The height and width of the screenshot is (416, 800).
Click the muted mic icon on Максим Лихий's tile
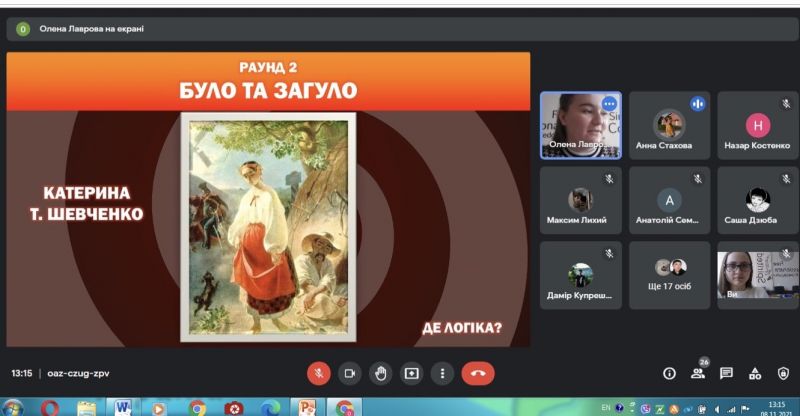609,179
